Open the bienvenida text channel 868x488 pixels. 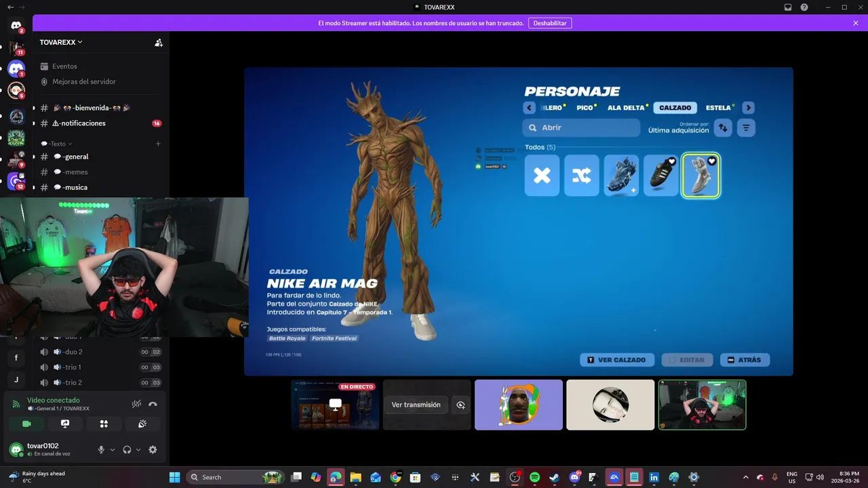pos(101,108)
